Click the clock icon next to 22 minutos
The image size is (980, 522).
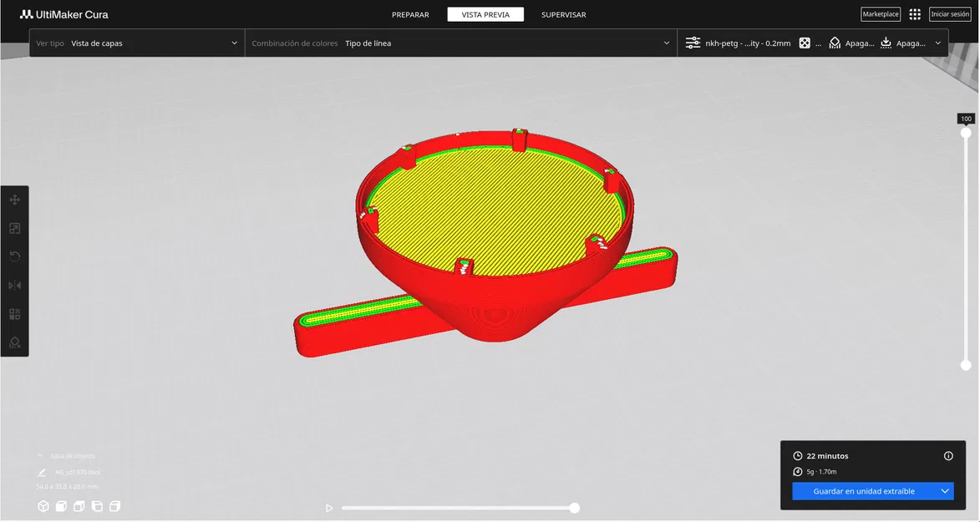pos(798,456)
